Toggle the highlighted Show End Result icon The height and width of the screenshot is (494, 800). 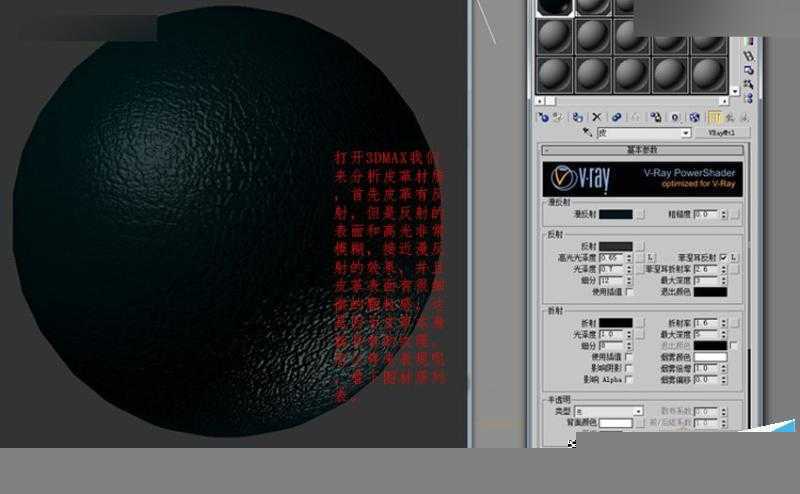tap(714, 118)
